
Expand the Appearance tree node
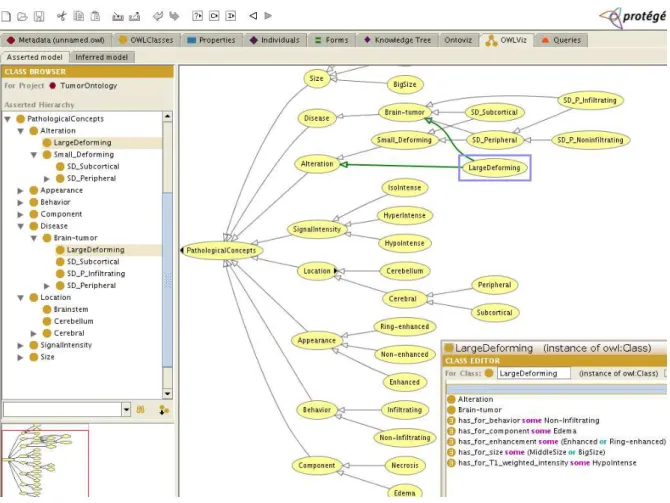tap(20, 191)
